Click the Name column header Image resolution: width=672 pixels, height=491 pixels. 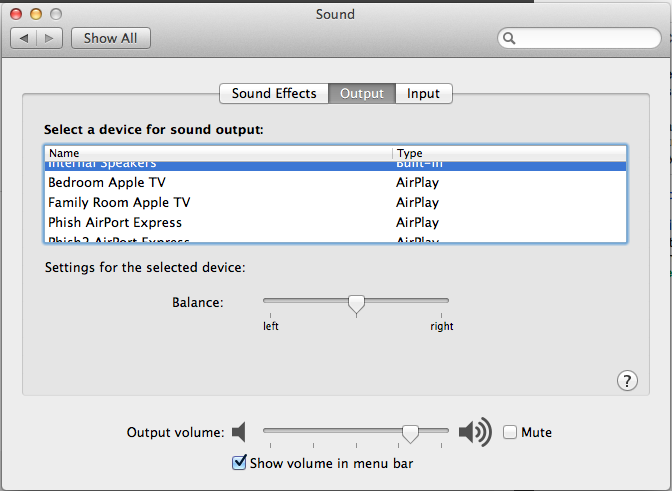(x=219, y=153)
